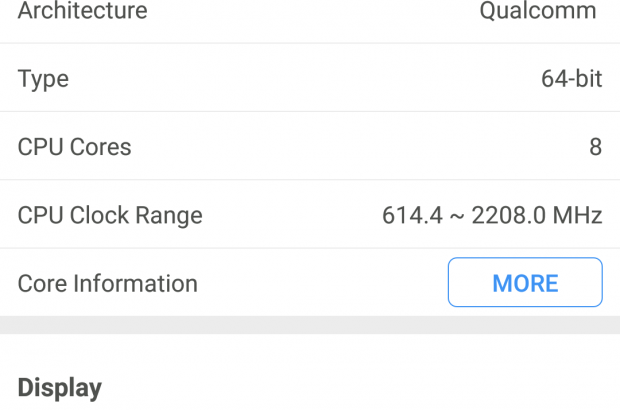Click the 64-bit type value
Viewport: 620px width, 410px height.
pyautogui.click(x=571, y=78)
